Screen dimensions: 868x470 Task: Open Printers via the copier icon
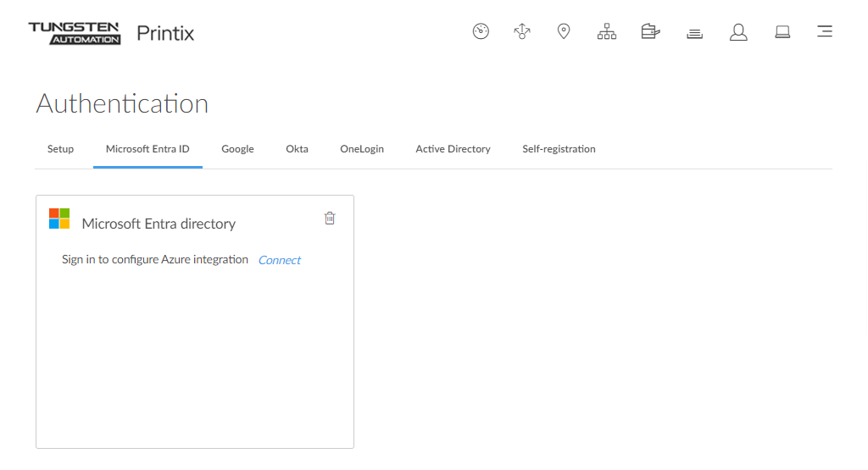pos(650,32)
